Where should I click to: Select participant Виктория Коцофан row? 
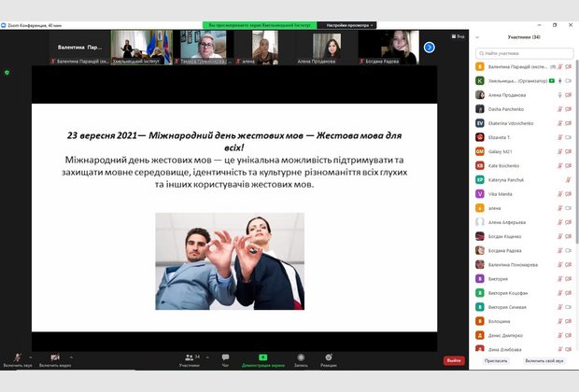(x=524, y=293)
